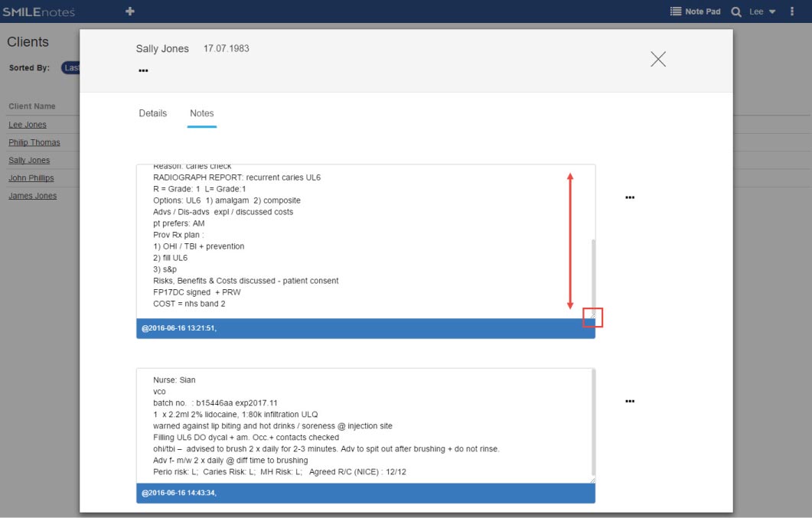Viewport: 812px width, 518px height.
Task: Click the first note's resize handle
Action: (592, 314)
